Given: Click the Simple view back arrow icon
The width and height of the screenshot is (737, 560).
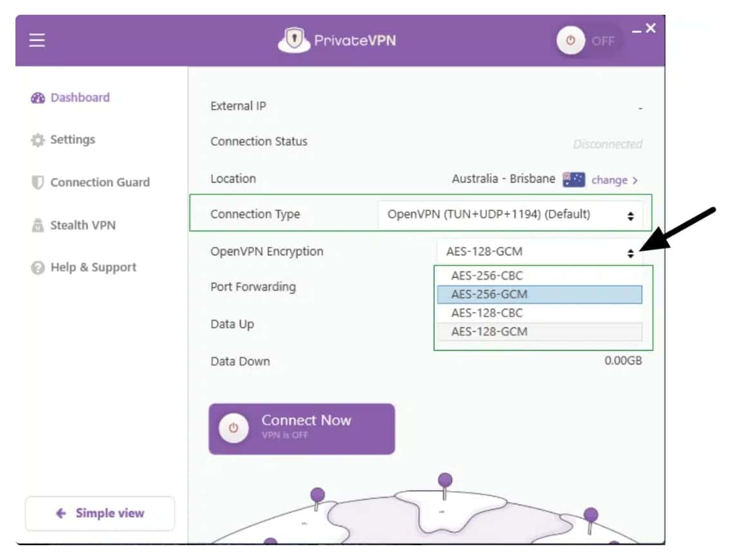Looking at the screenshot, I should pos(61,513).
